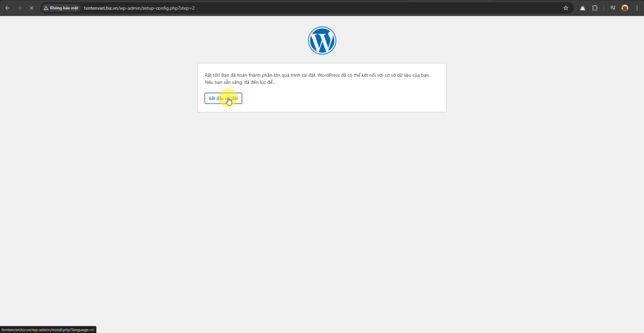Click the URL address bar text
This screenshot has height=333, width=644.
click(x=139, y=8)
